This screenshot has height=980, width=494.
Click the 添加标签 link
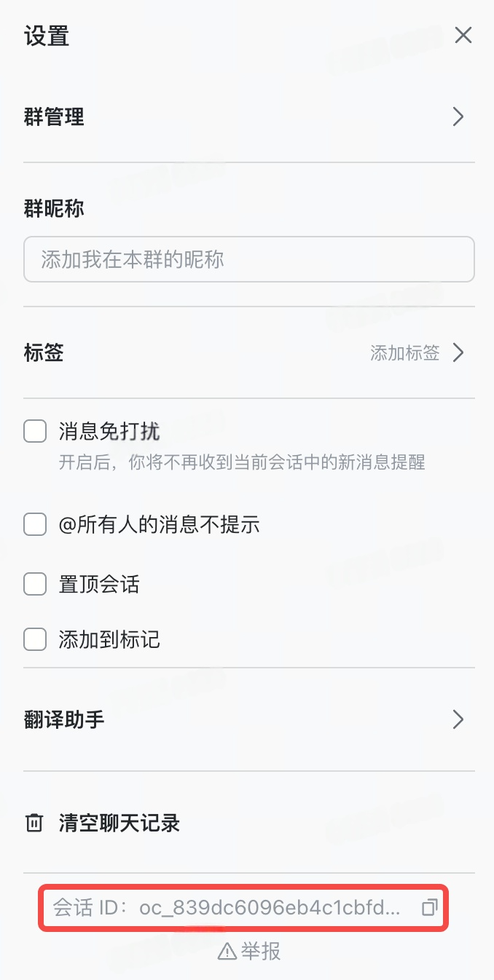click(x=404, y=353)
